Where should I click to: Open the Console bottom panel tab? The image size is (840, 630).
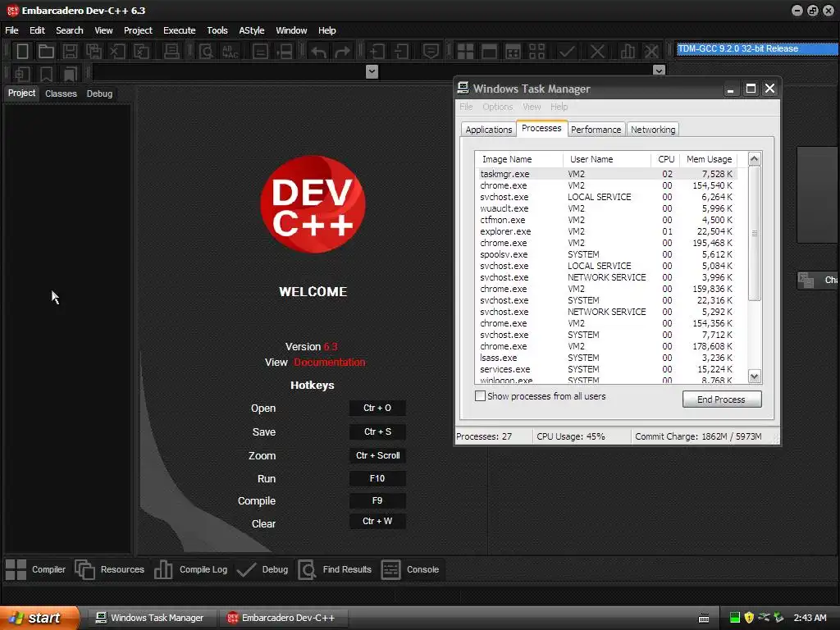410,569
